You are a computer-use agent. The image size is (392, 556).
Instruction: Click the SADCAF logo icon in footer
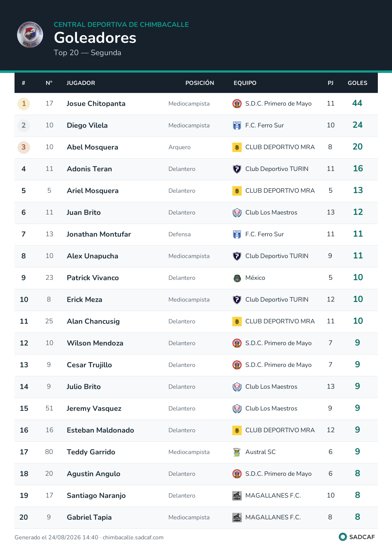coord(343,537)
